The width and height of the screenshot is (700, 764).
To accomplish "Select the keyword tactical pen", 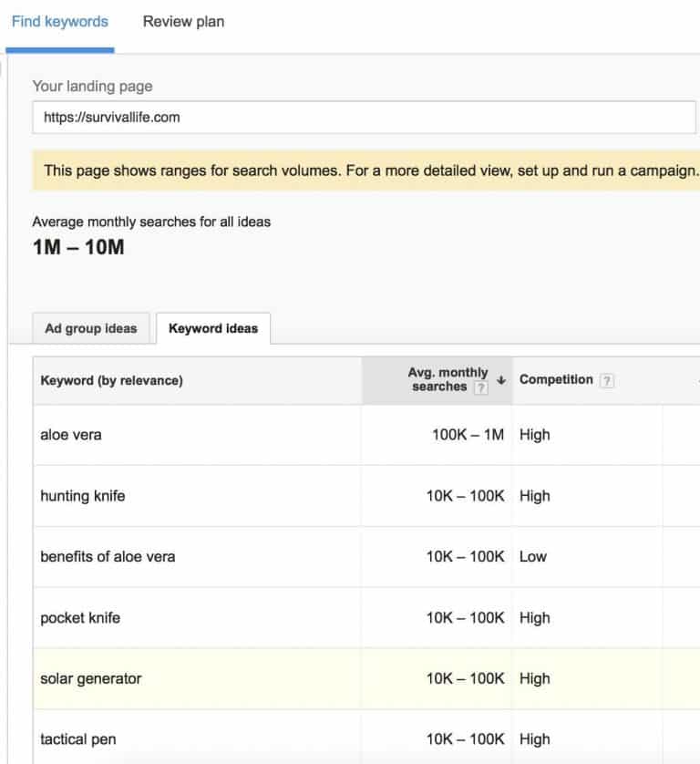I will point(78,738).
